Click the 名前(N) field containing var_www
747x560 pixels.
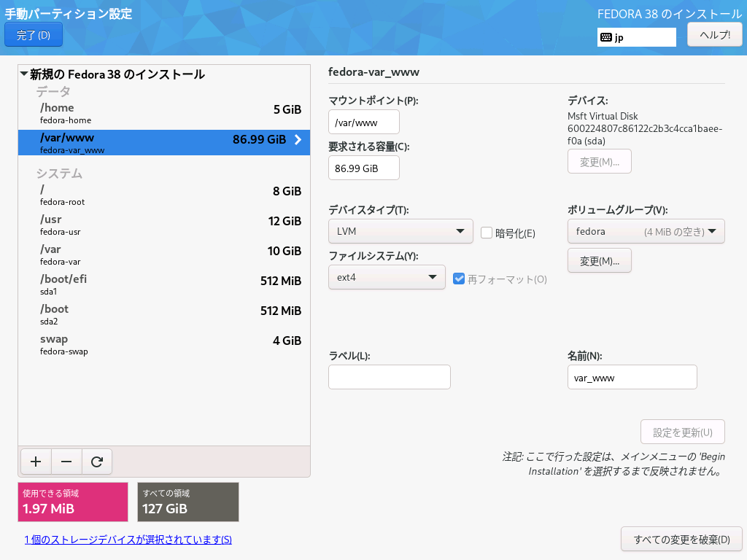point(632,377)
